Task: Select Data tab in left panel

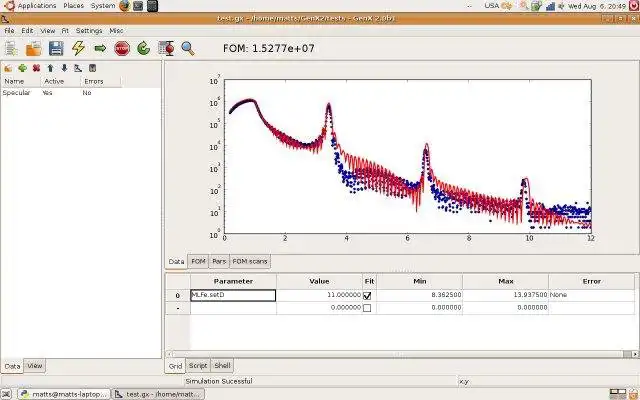Action: tap(12, 366)
